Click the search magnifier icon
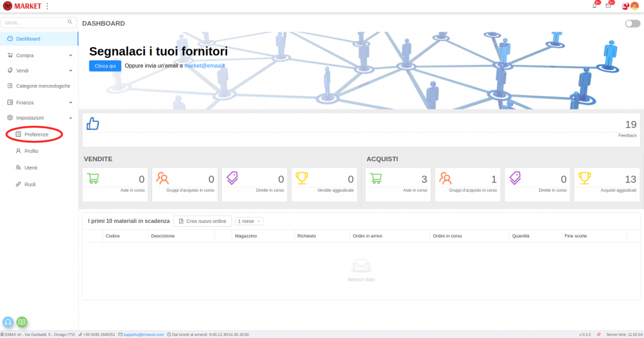644x338 pixels. (70, 22)
